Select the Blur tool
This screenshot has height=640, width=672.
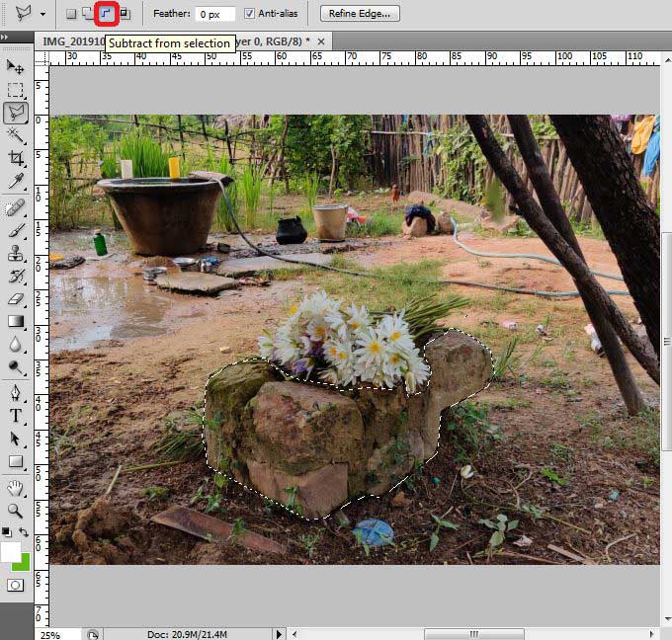[x=16, y=344]
